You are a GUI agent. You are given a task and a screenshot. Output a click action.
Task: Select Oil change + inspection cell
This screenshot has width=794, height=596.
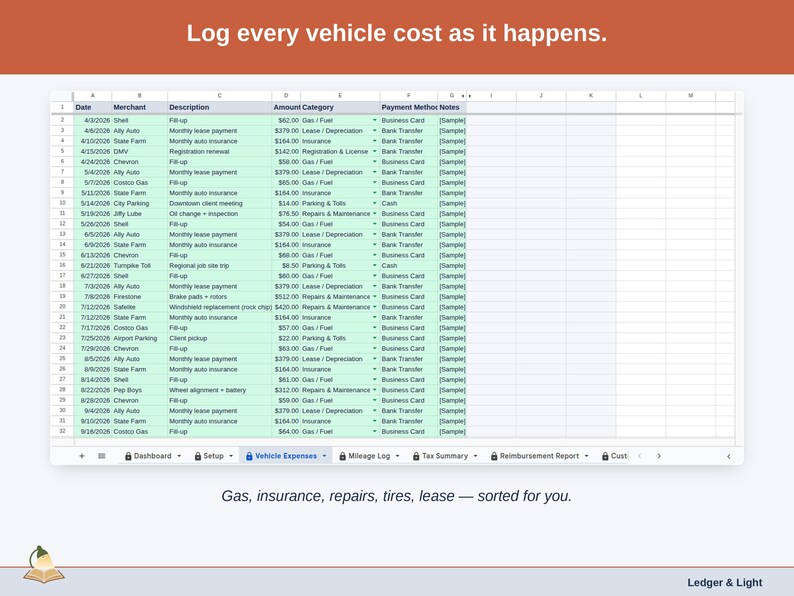(x=219, y=214)
